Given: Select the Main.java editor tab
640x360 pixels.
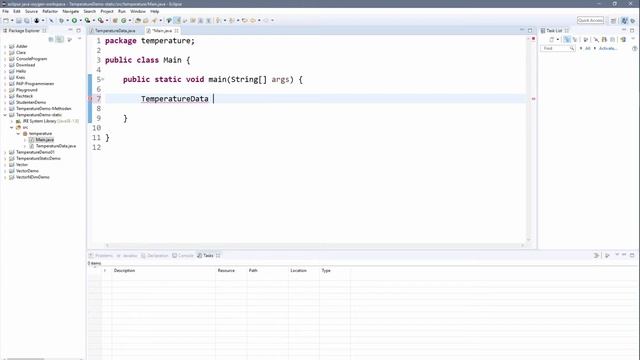Looking at the screenshot, I should (162, 31).
